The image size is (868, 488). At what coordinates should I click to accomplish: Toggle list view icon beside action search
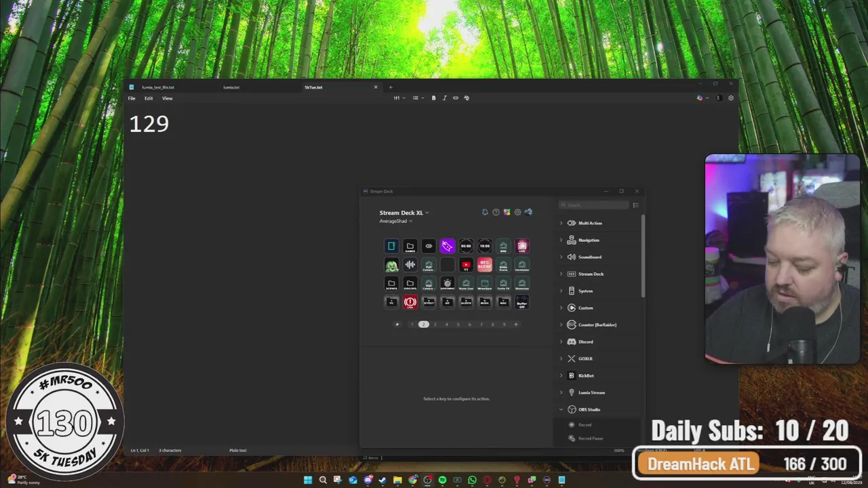pos(635,205)
